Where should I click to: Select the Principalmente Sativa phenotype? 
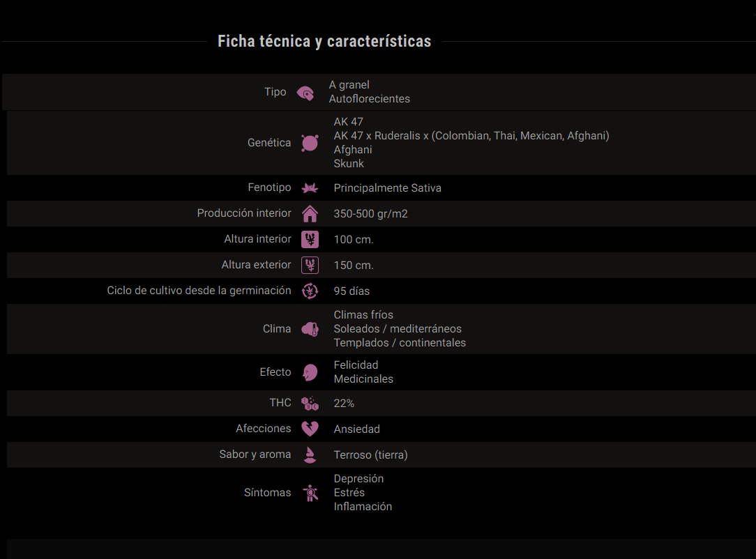point(387,188)
